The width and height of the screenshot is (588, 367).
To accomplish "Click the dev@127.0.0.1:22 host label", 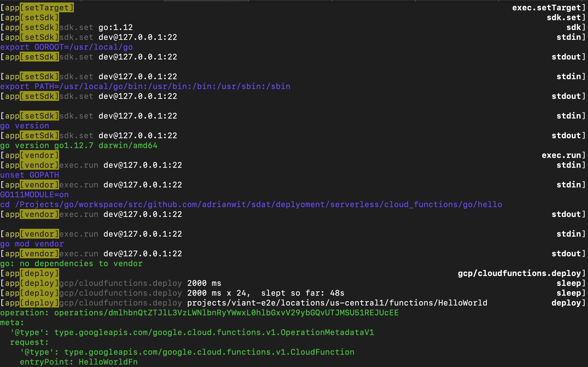I will 138,37.
